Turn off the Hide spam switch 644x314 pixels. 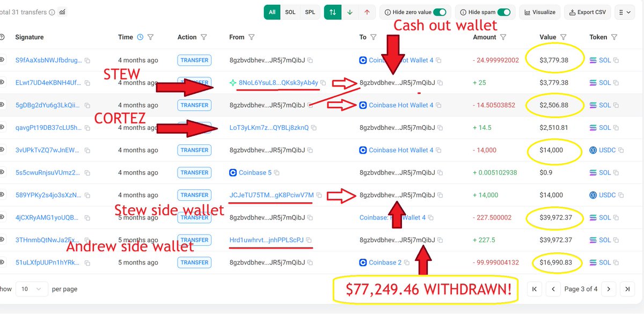pyautogui.click(x=503, y=12)
